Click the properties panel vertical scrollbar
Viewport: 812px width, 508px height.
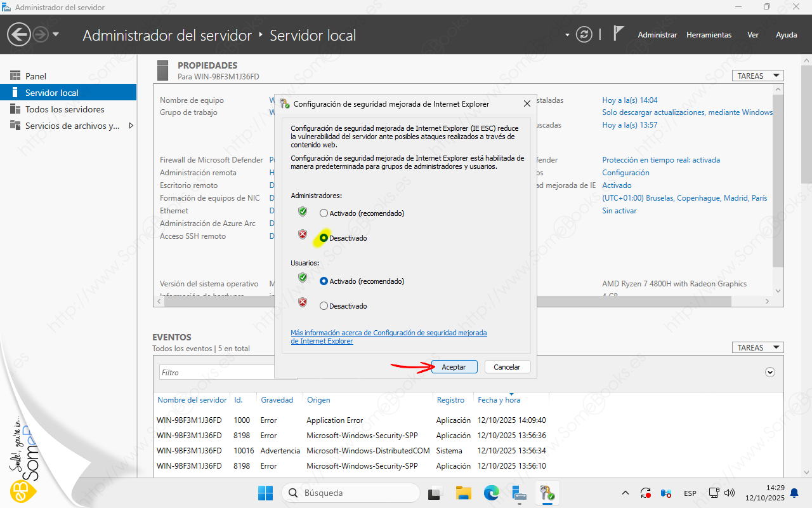[x=778, y=178]
